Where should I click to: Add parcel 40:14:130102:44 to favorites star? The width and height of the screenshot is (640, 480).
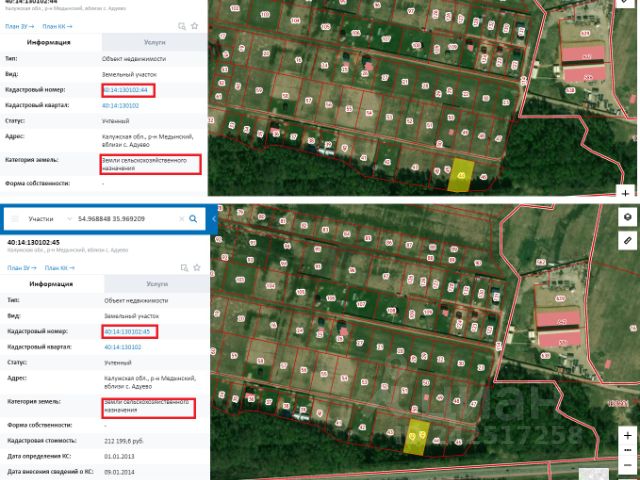(194, 26)
